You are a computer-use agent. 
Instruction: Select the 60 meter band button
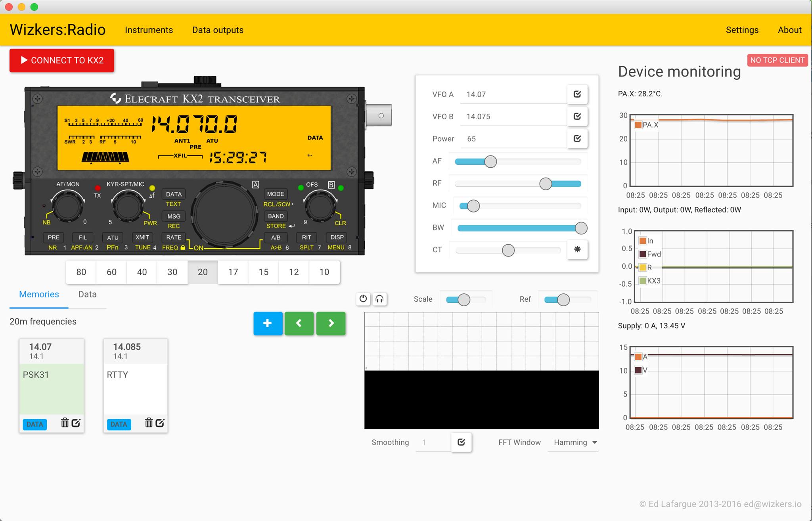[x=111, y=272]
